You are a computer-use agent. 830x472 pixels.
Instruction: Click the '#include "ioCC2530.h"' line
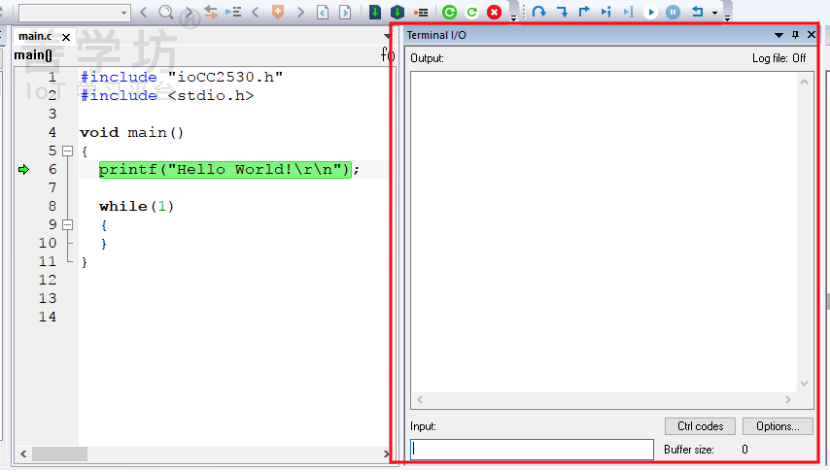pos(182,77)
